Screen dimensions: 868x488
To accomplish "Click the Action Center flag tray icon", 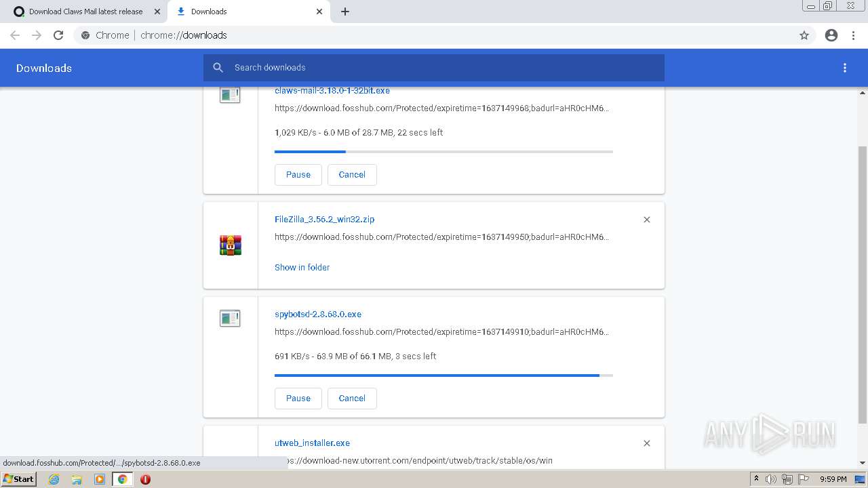I will click(x=804, y=479).
